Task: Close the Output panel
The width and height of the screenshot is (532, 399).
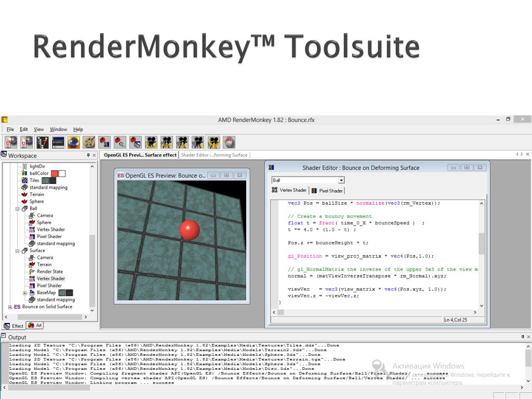Action: (x=528, y=337)
